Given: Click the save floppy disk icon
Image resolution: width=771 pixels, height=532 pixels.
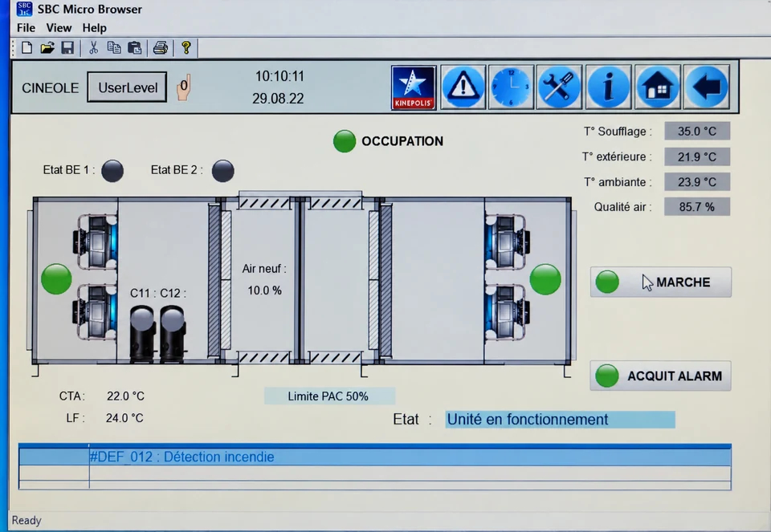Looking at the screenshot, I should coord(67,47).
